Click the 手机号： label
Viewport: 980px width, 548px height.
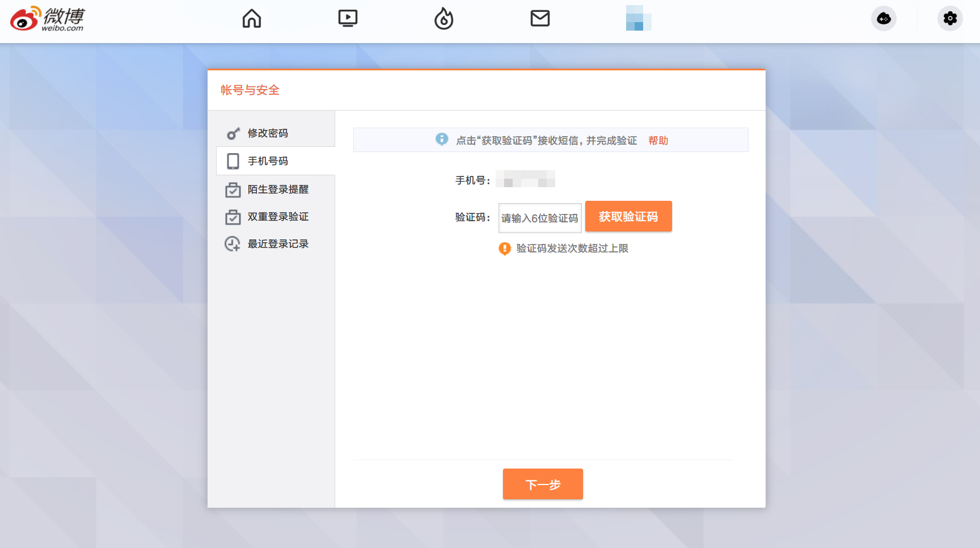pos(473,180)
